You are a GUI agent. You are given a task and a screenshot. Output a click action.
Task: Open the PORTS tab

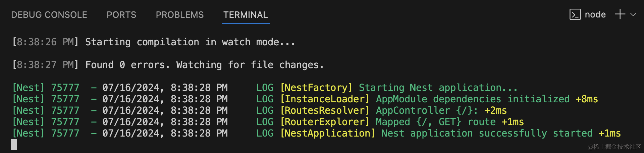(x=121, y=15)
